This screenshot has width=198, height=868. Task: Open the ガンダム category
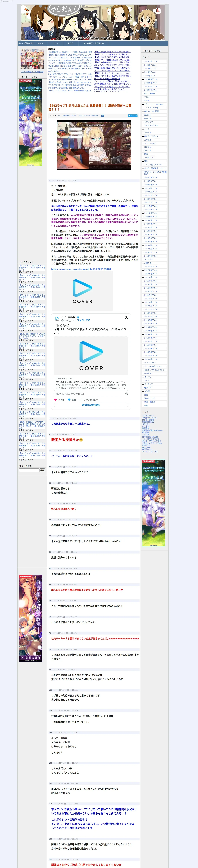148,147
